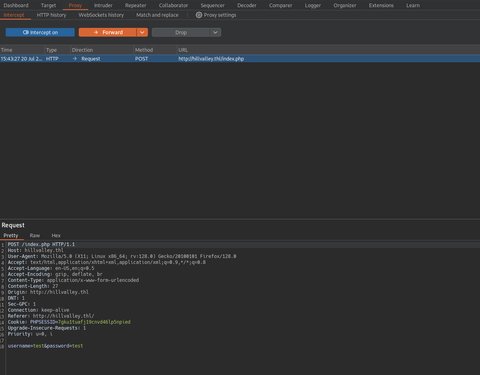The height and width of the screenshot is (375, 480).
Task: Switch to the Pretty view tab
Action: (x=11, y=235)
